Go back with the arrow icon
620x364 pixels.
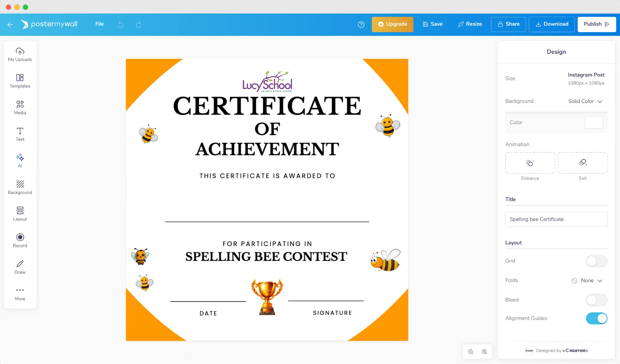click(x=10, y=24)
